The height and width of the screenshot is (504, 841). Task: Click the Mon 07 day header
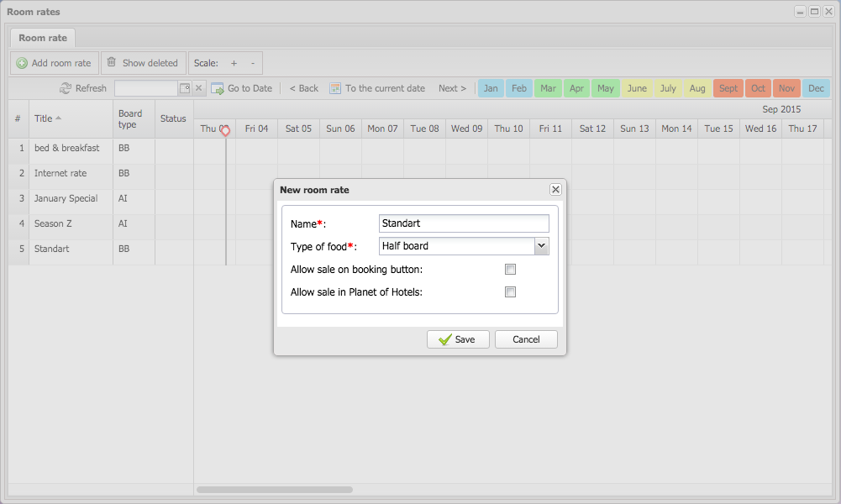point(382,129)
